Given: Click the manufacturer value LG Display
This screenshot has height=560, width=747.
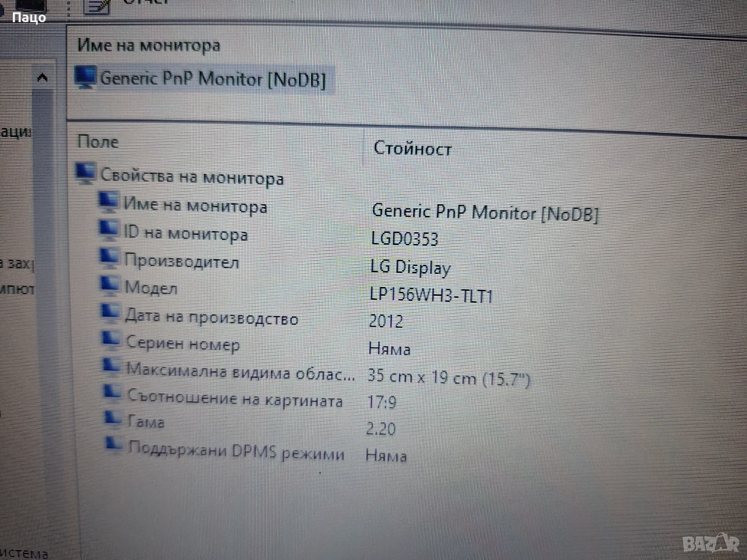Looking at the screenshot, I should tap(410, 268).
